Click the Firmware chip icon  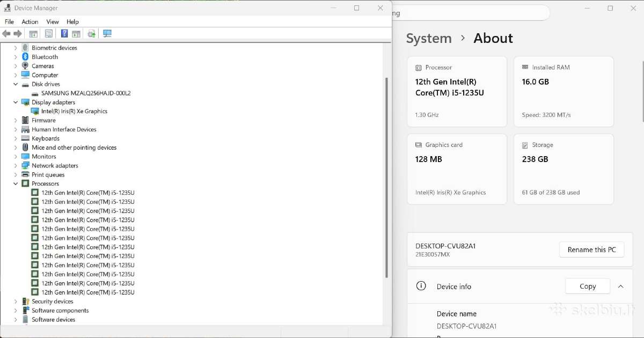click(25, 120)
